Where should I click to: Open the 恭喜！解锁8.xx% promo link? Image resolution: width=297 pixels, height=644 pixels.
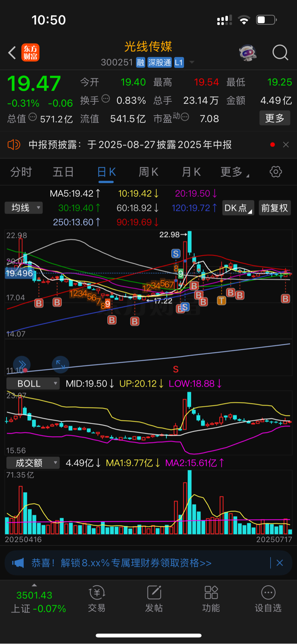121,563
